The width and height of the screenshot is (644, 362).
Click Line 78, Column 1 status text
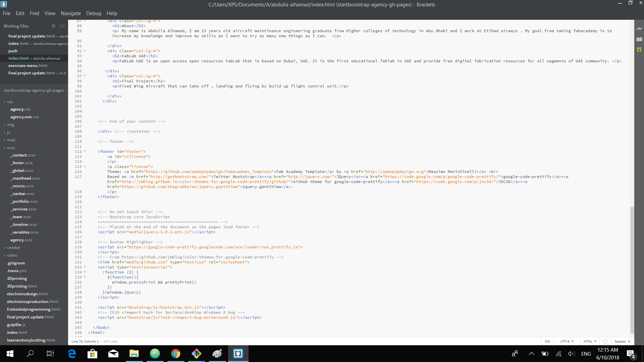click(x=85, y=341)
